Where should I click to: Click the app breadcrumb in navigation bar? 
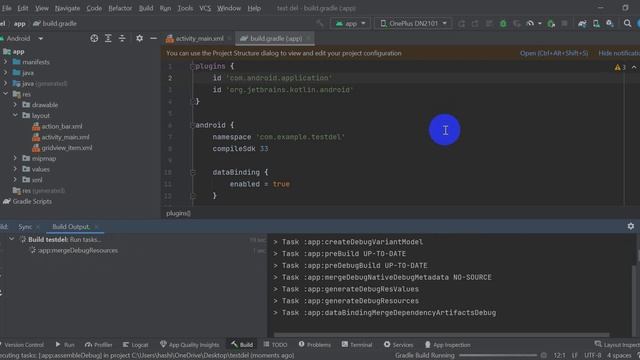(20, 24)
